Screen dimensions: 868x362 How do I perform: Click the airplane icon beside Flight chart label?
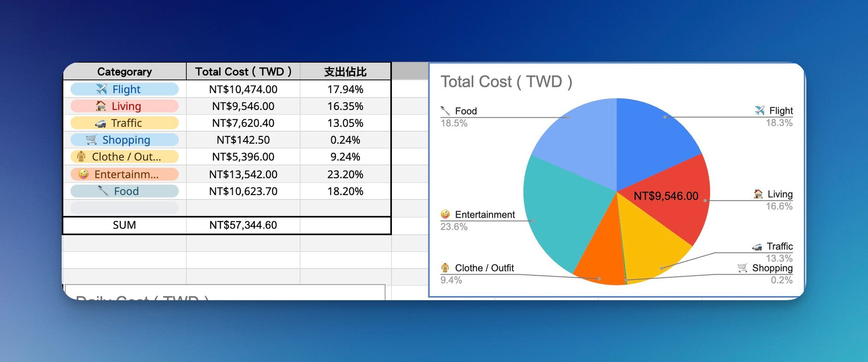(x=759, y=110)
